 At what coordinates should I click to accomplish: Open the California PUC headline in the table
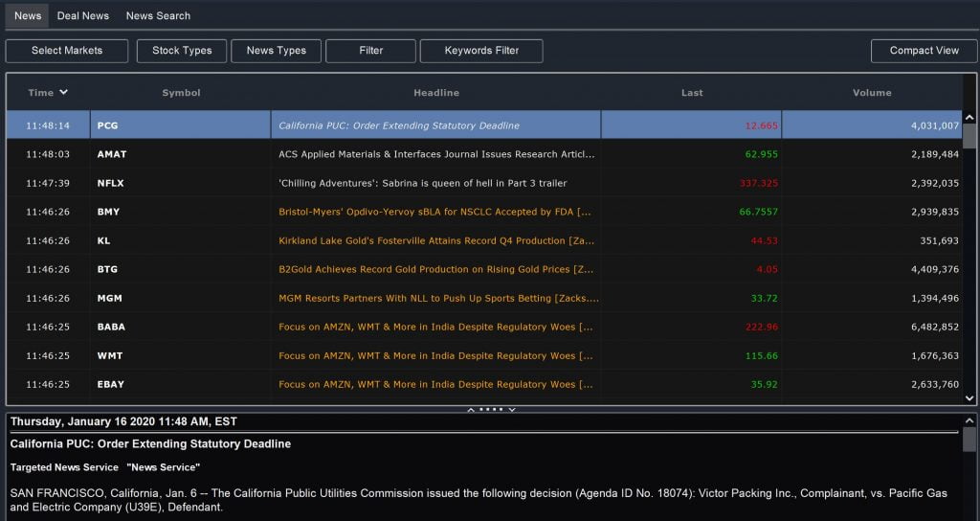coord(399,125)
